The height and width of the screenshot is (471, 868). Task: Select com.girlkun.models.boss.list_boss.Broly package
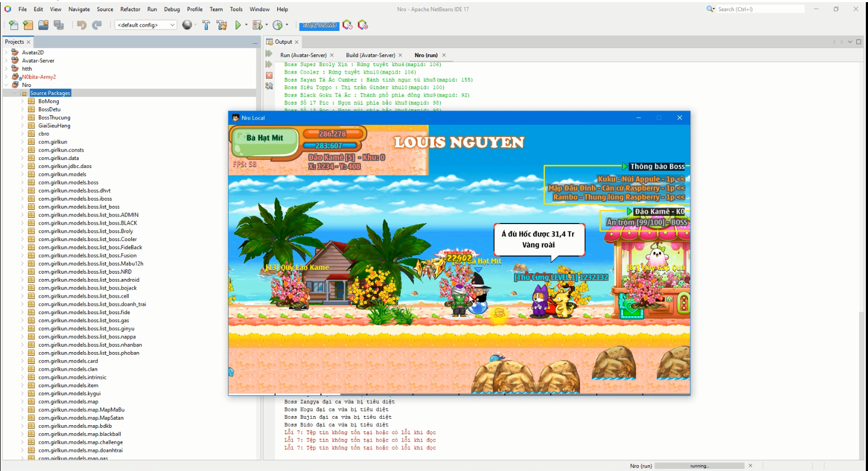point(85,231)
